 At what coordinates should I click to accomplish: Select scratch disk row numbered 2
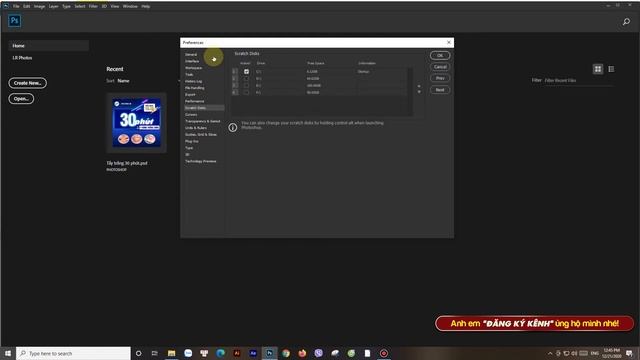coord(320,78)
